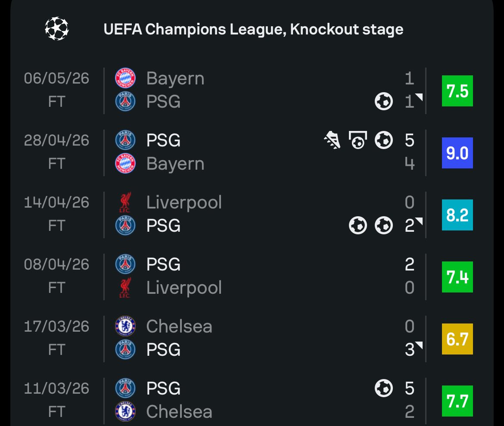Image resolution: width=504 pixels, height=426 pixels.
Task: Click the first goal icon in the Liverpool 0-2 PSG row
Action: tap(358, 225)
